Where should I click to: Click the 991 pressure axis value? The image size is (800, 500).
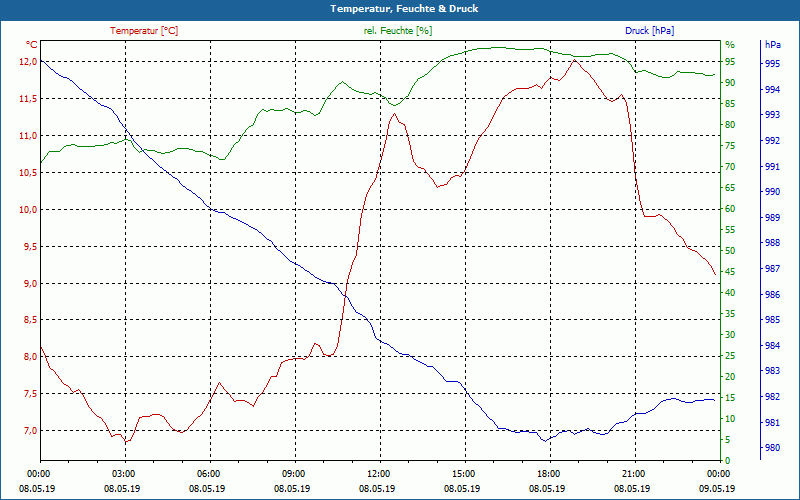772,166
